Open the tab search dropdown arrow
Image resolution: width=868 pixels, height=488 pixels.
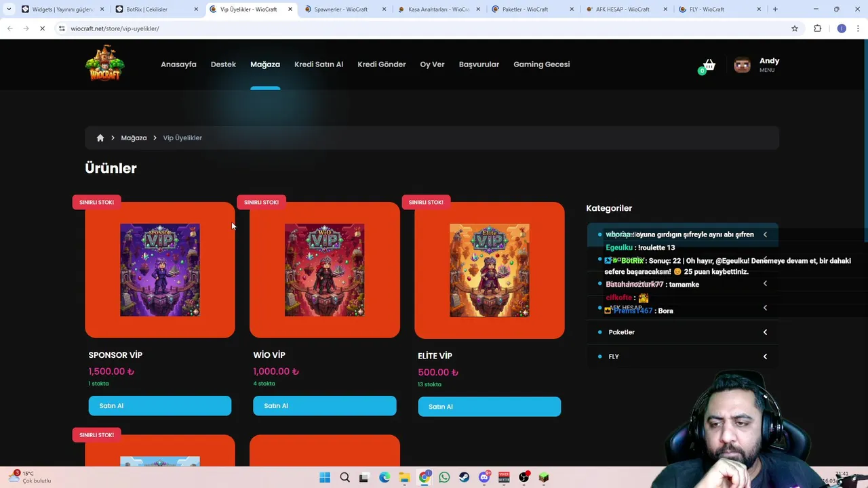click(8, 9)
